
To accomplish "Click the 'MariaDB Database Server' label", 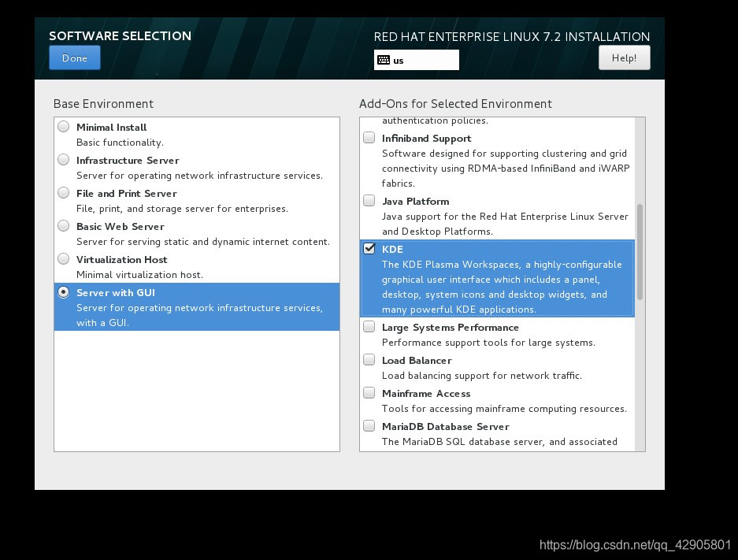I will (x=446, y=426).
